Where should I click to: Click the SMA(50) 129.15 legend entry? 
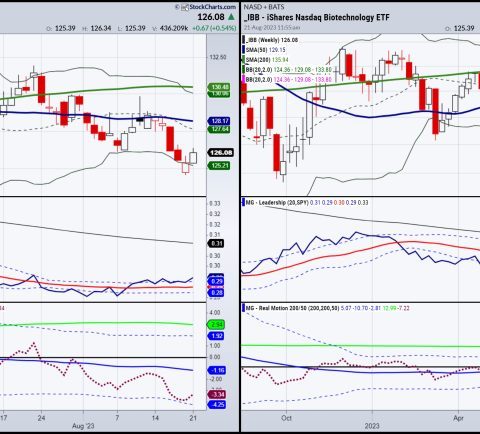[x=266, y=50]
